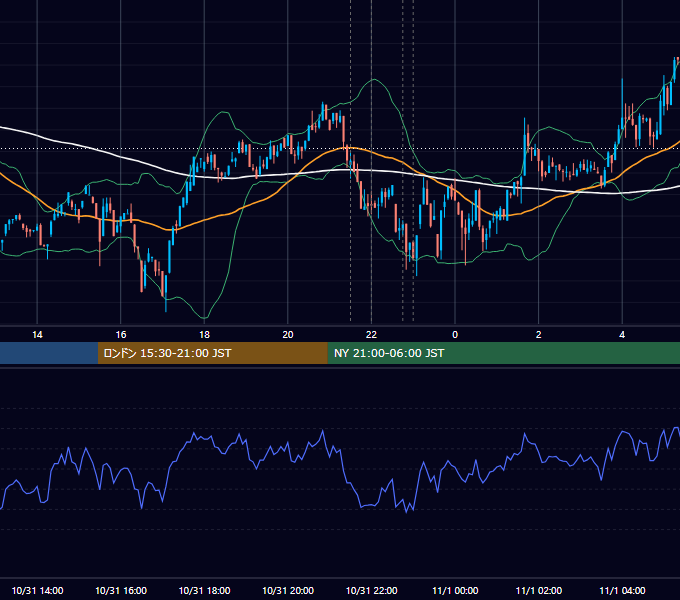Click the London 15:30-21:00 JST session bar
The image size is (680, 600).
click(212, 353)
